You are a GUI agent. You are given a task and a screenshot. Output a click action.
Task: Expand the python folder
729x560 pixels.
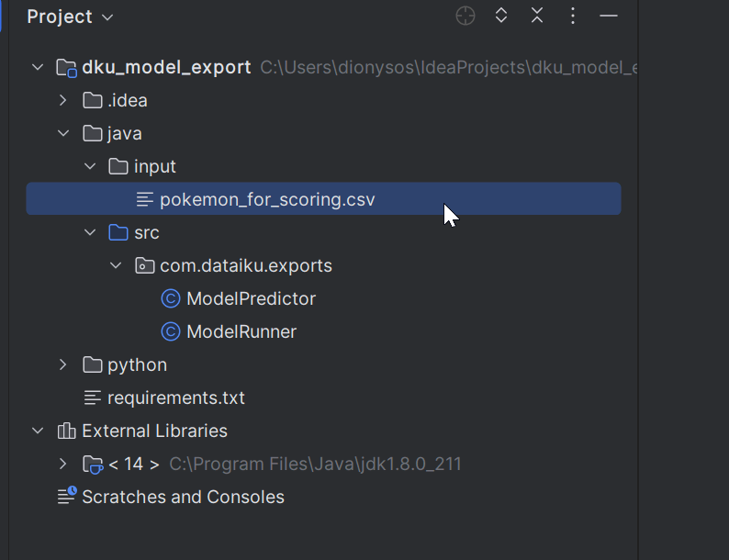tap(63, 365)
